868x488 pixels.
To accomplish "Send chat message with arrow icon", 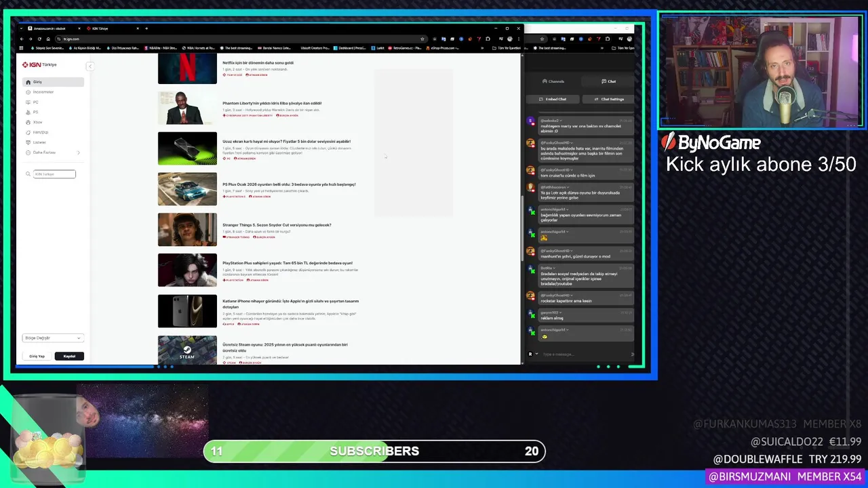I will pyautogui.click(x=633, y=354).
